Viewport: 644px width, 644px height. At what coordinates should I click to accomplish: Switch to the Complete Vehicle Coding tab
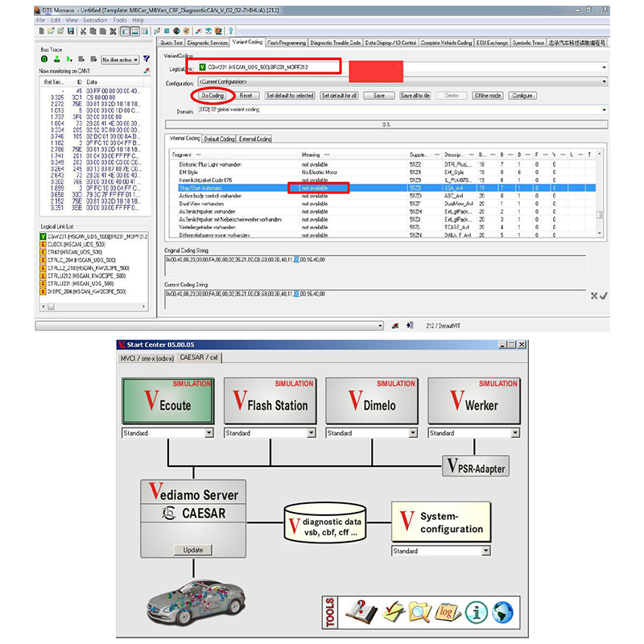pos(446,43)
